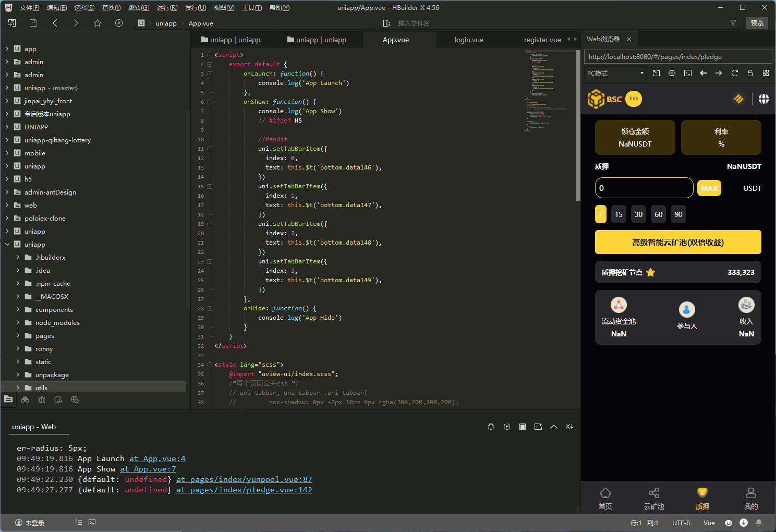This screenshot has width=776, height=532.
Task: Select the 90 days period option
Action: pos(678,214)
